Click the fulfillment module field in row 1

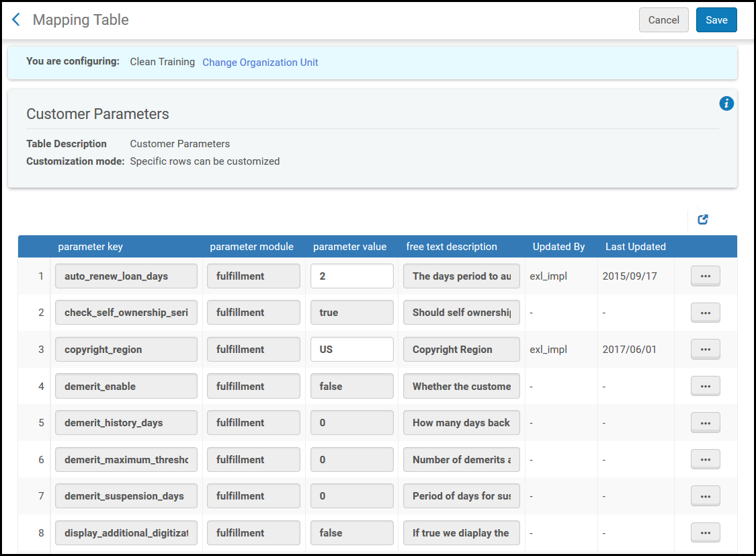coord(253,276)
